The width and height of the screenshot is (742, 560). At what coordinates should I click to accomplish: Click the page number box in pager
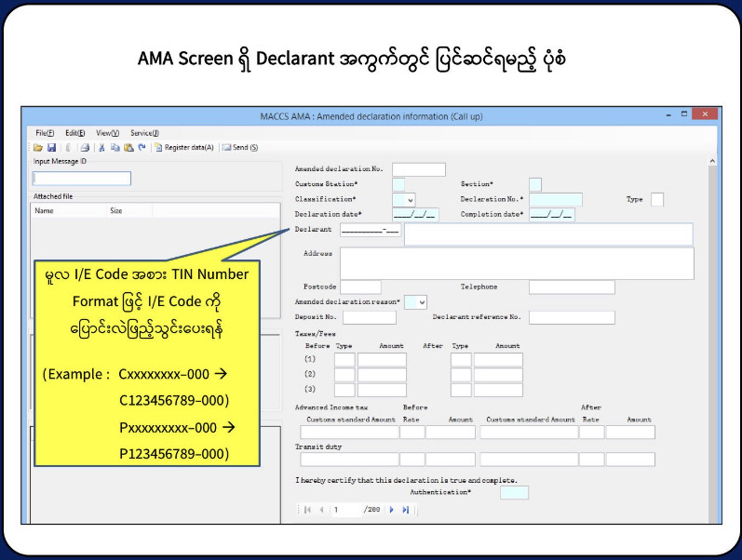click(x=345, y=510)
